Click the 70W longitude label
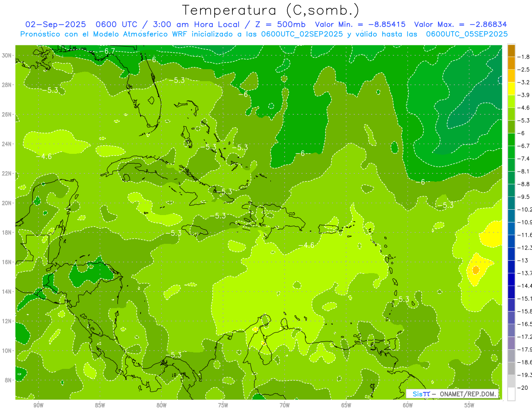 click(x=285, y=405)
